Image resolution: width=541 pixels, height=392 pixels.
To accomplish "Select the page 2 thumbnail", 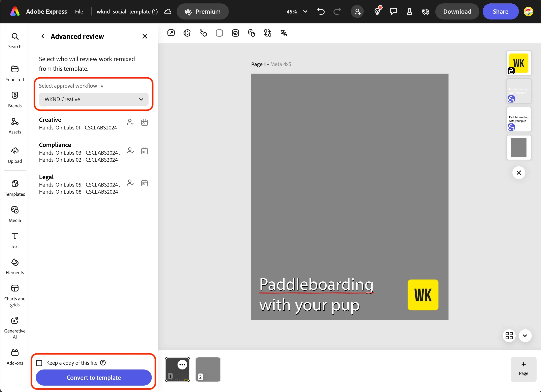I will tap(208, 370).
